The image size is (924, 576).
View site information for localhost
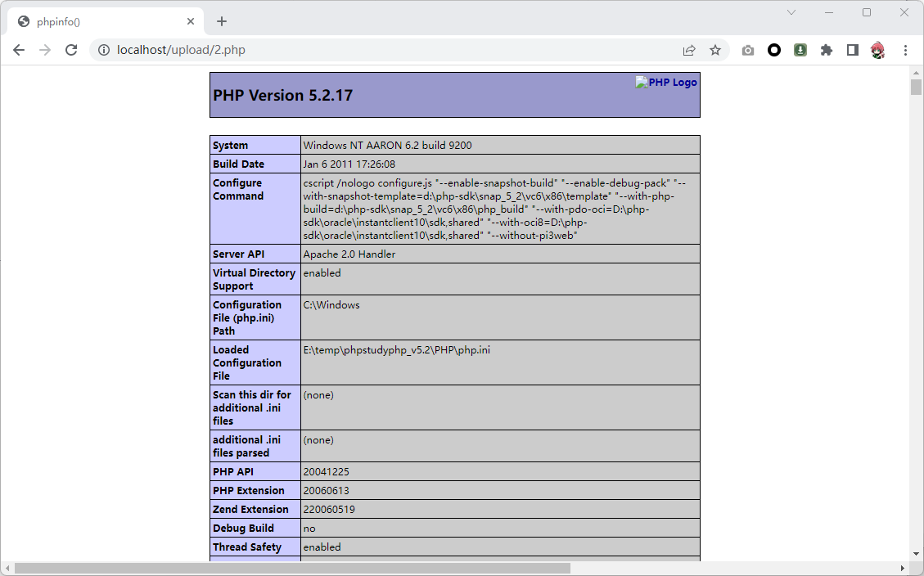pos(104,50)
